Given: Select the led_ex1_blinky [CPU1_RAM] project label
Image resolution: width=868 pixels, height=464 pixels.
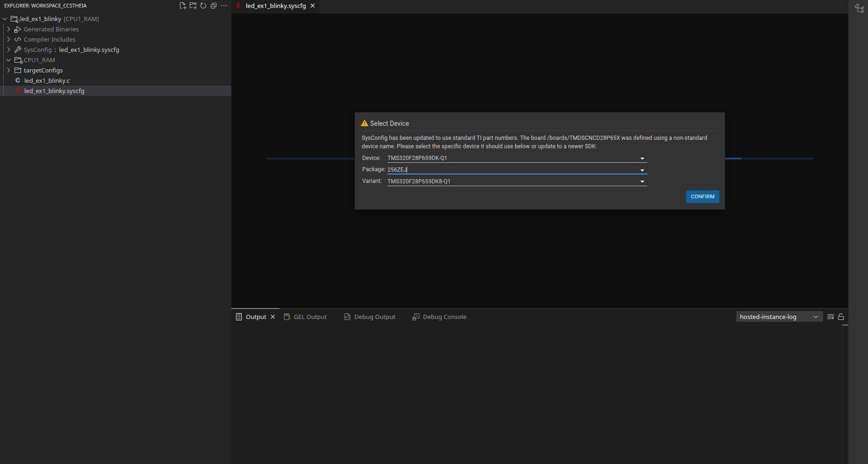Looking at the screenshot, I should (59, 19).
